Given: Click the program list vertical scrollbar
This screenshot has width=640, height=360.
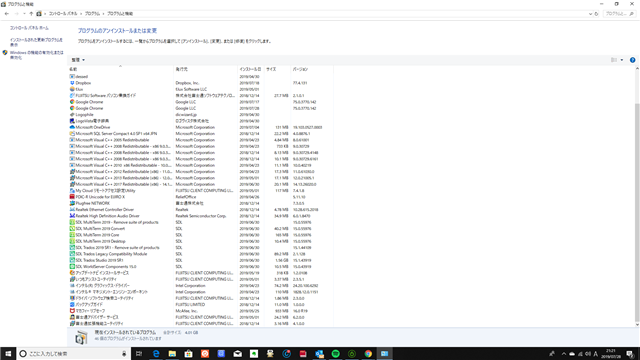Looking at the screenshot, I should click(637, 212).
